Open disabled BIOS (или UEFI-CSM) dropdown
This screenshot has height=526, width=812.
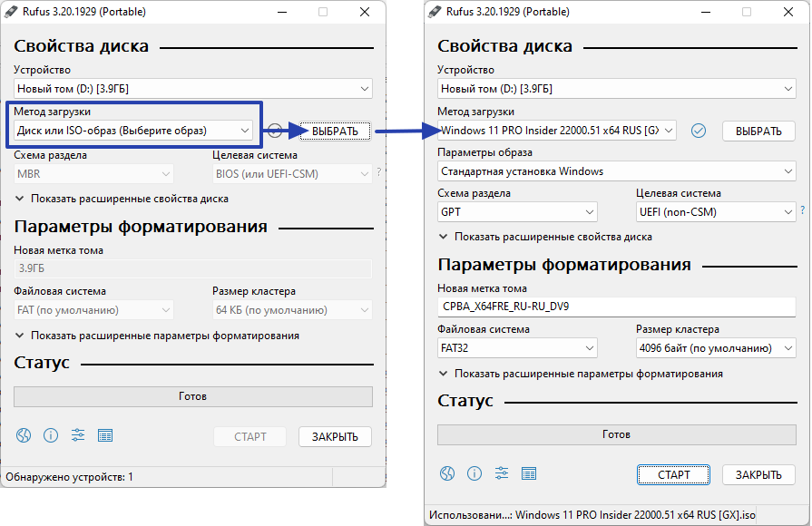(x=292, y=174)
